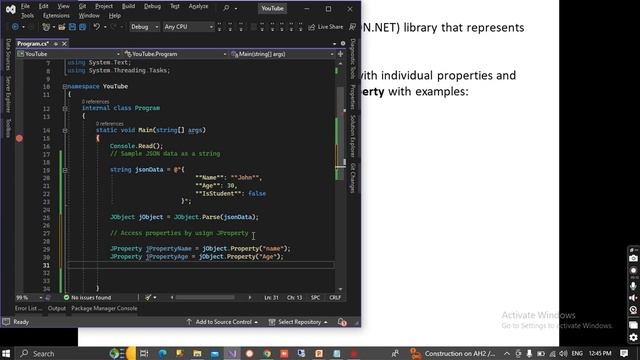Open the Analyze menu
The width and height of the screenshot is (640, 360).
point(198,6)
